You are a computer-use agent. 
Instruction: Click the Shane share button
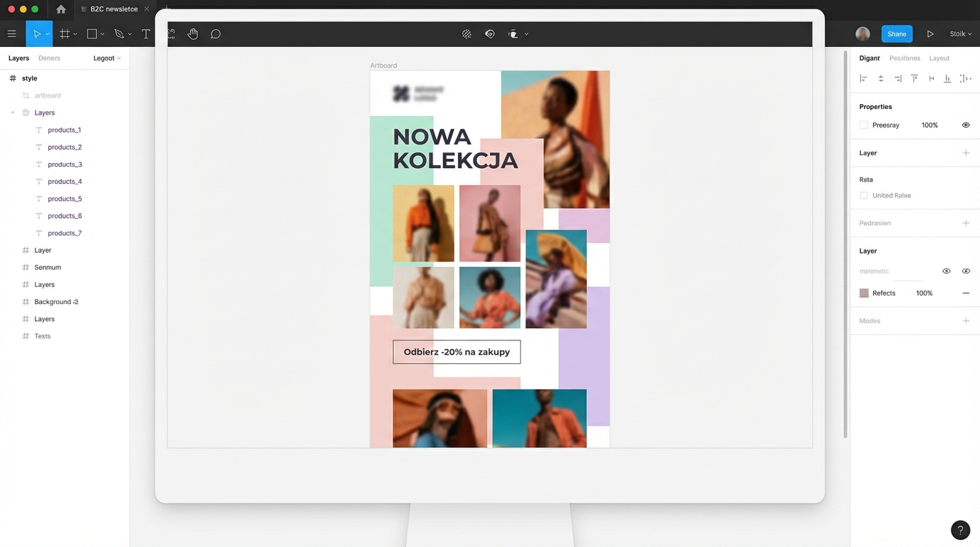896,33
